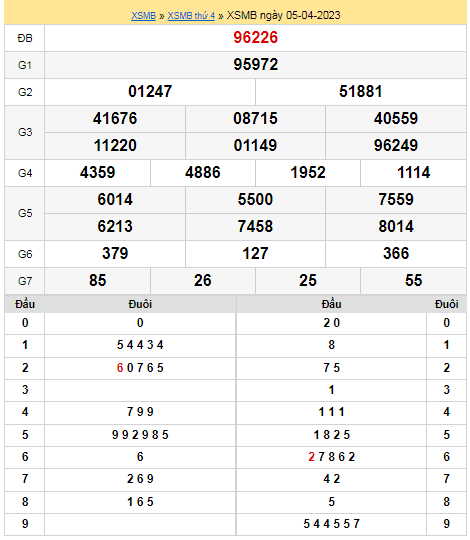Click the G6 number 366

[x=396, y=253]
